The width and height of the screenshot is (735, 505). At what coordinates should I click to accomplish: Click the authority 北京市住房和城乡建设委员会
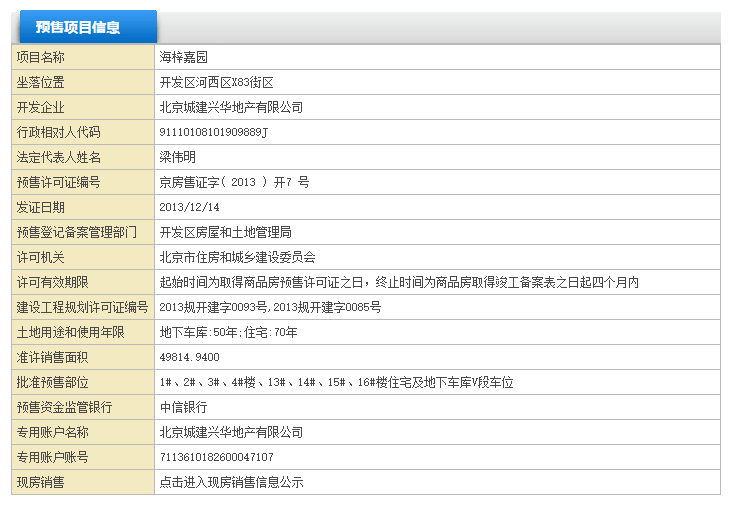click(237, 257)
